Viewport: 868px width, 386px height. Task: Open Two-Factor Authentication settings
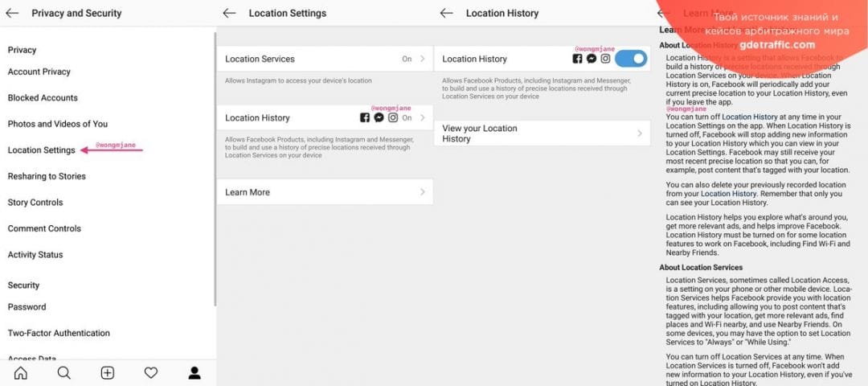(59, 333)
